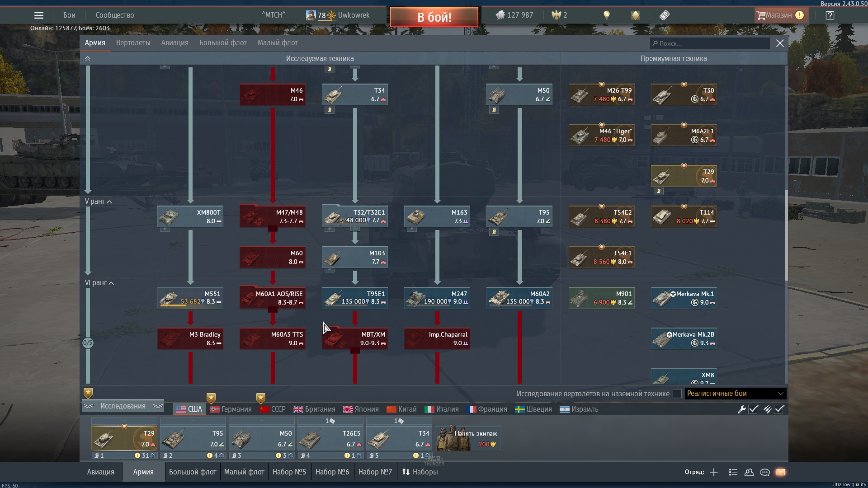
Task: Select the T29 crew slot
Action: pos(124,438)
